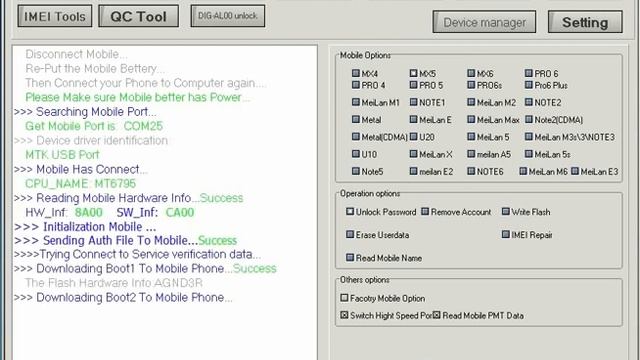Select the Metal model checkbox
This screenshot has height=360, width=640.
[x=356, y=119]
